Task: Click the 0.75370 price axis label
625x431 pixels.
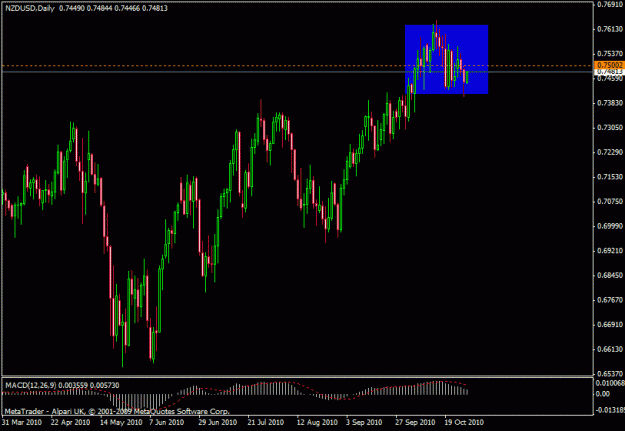Action: [x=610, y=54]
